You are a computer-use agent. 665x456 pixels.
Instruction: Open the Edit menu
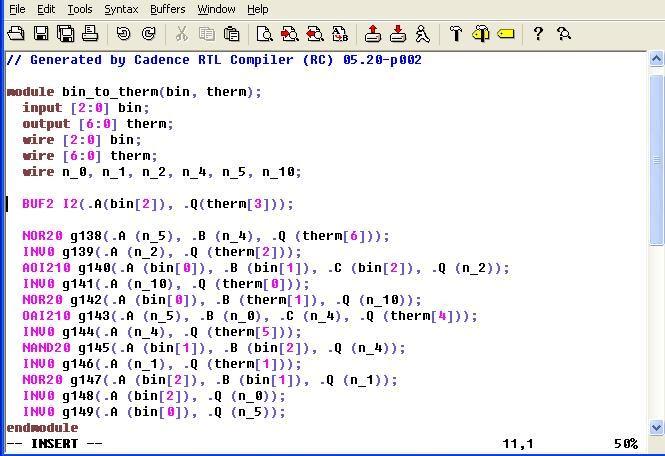point(46,9)
